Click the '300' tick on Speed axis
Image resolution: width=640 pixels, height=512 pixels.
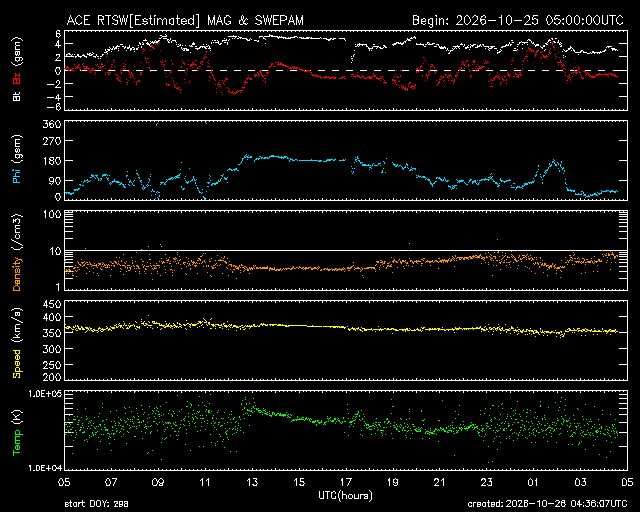pos(52,349)
